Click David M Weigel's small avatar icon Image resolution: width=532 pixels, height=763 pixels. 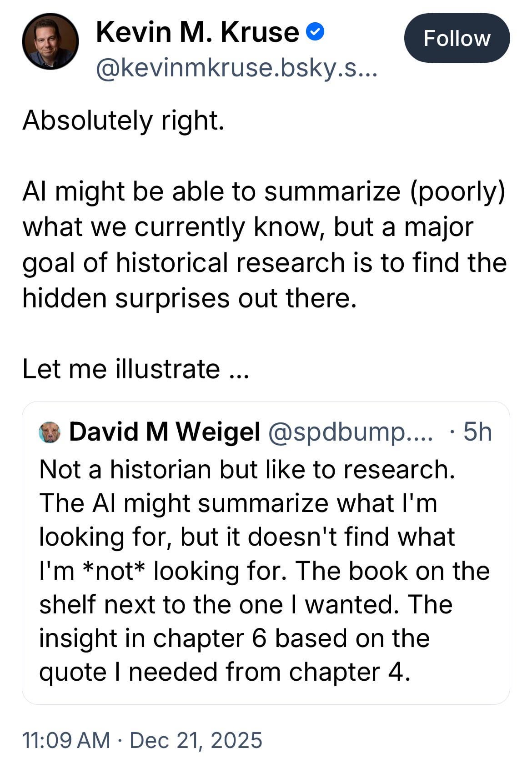[x=50, y=432]
